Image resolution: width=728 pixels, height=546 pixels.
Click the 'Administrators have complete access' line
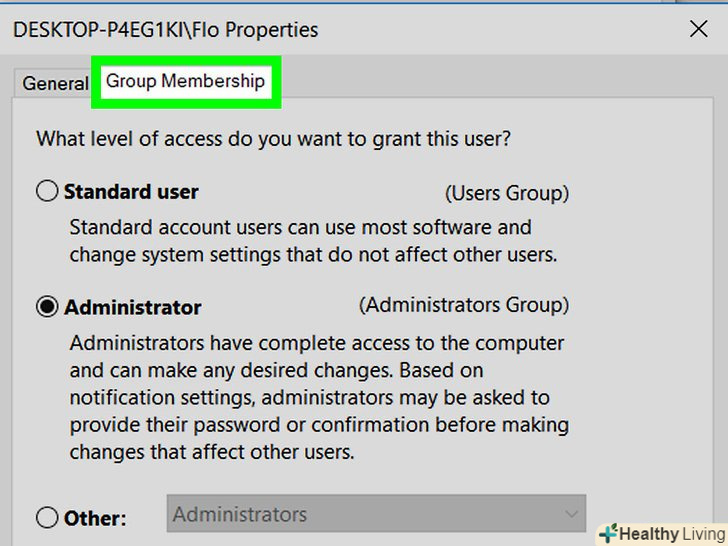(317, 343)
